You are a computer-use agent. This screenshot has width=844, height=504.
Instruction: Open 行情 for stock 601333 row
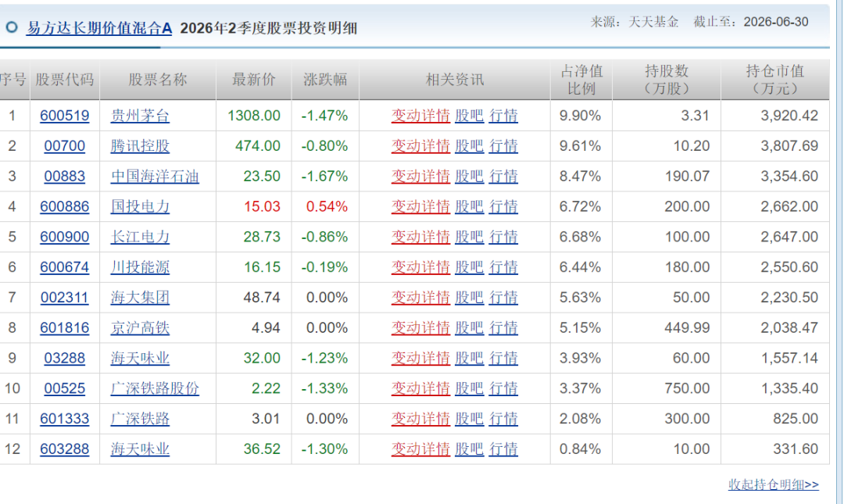[503, 418]
